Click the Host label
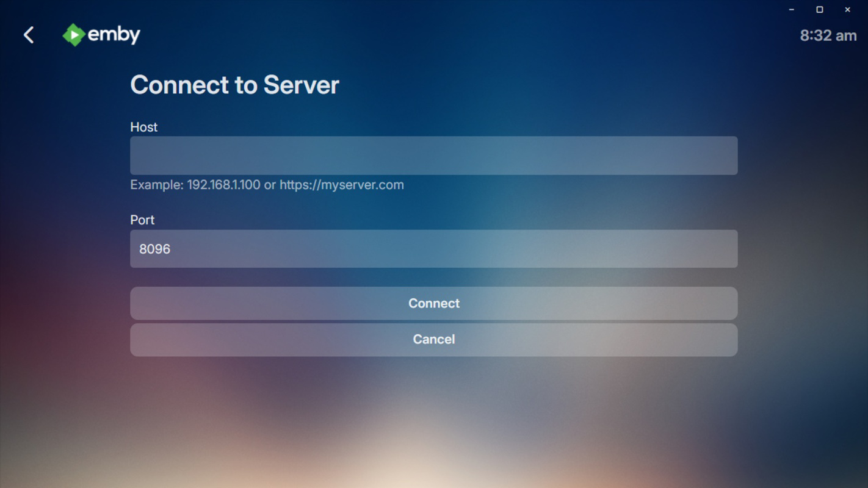This screenshot has height=488, width=868. pos(144,127)
